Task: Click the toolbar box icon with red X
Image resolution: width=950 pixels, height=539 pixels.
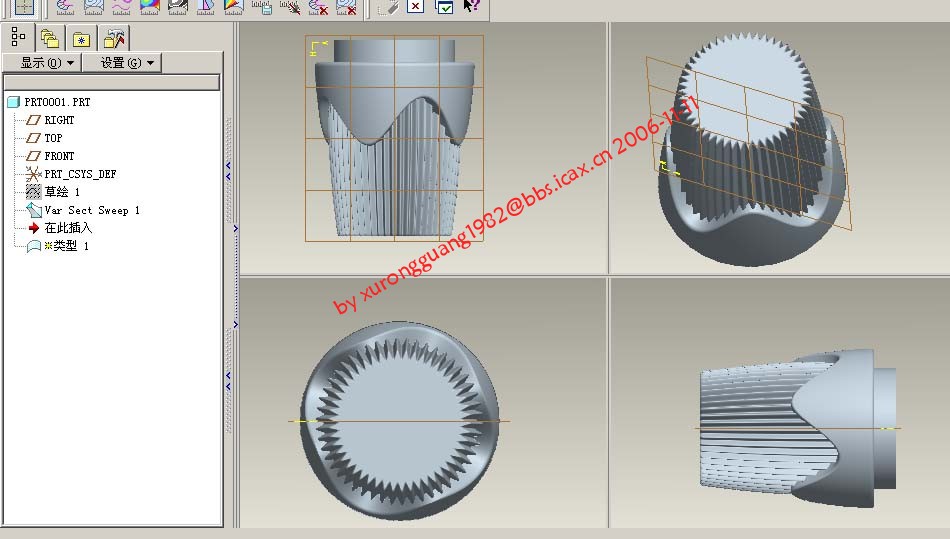Action: [x=416, y=6]
